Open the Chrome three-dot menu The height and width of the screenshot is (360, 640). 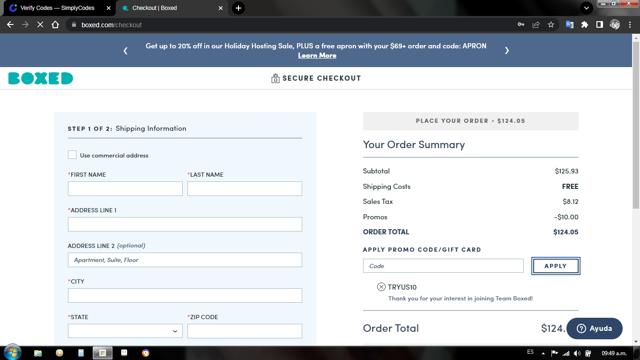tap(630, 25)
